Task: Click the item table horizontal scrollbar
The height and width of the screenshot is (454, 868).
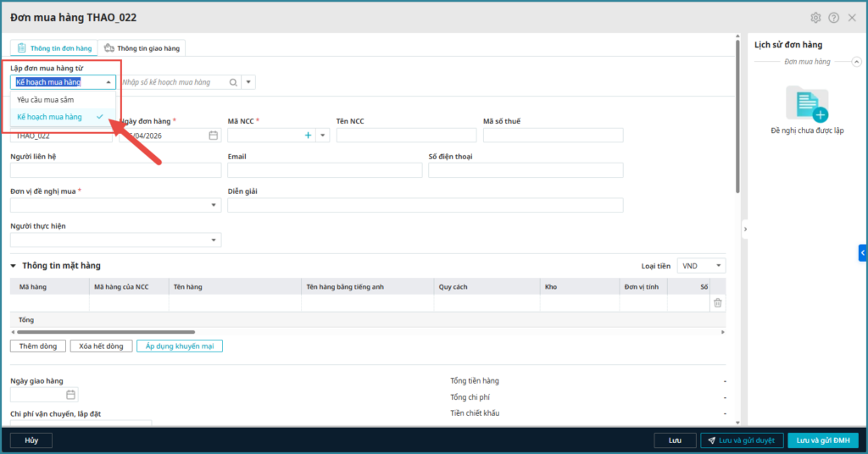Action: 102,332
